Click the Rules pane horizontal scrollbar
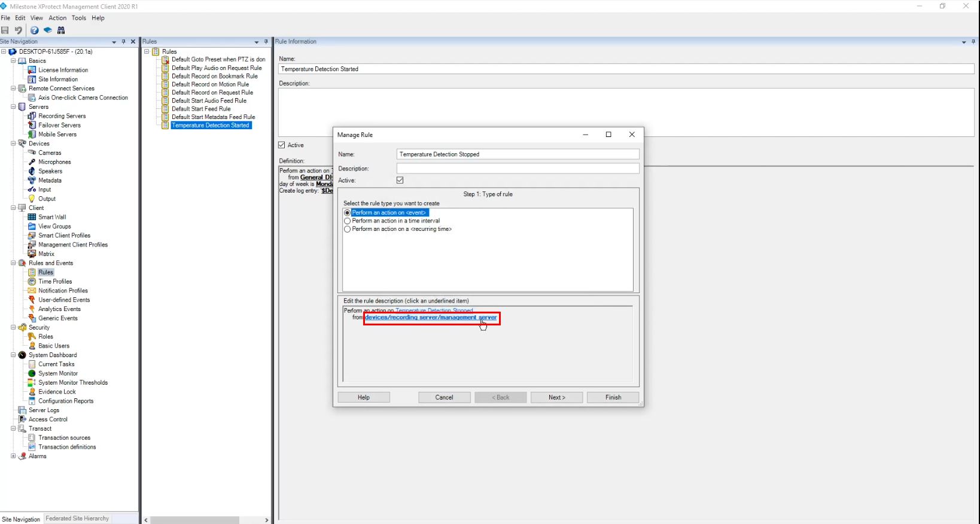 pos(194,520)
